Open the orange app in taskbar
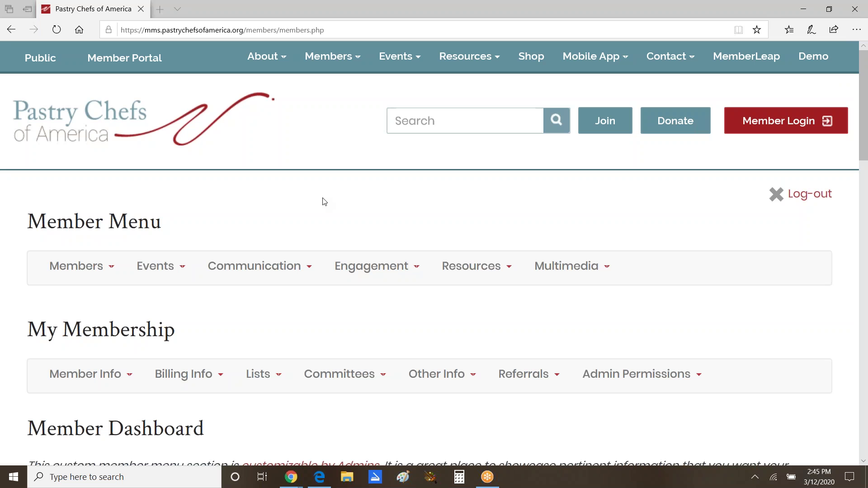The height and width of the screenshot is (488, 868). tap(487, 477)
